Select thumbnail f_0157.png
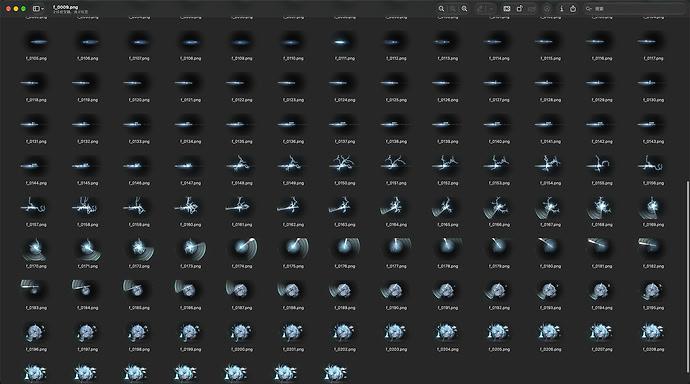The height and width of the screenshot is (384, 690). click(36, 208)
